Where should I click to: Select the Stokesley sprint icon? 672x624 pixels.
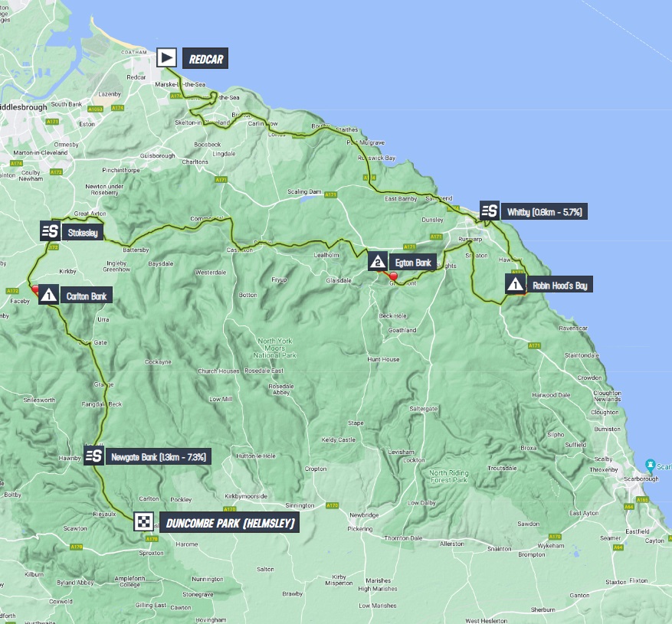coord(51,231)
